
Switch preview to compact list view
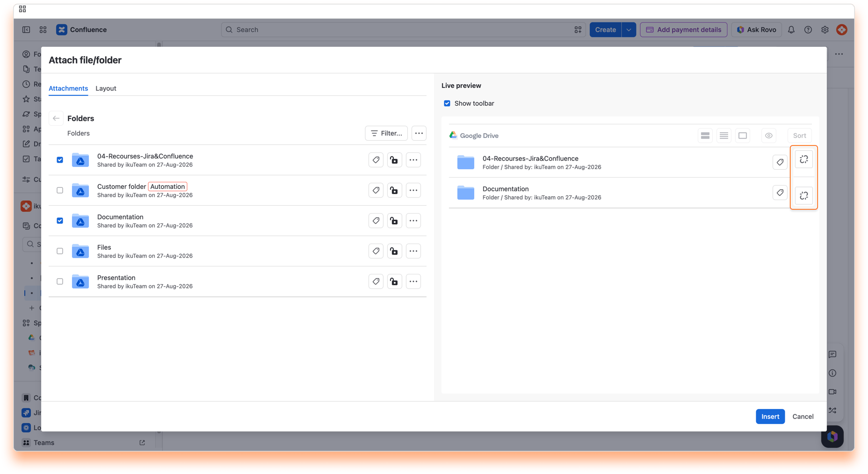[x=724, y=136]
